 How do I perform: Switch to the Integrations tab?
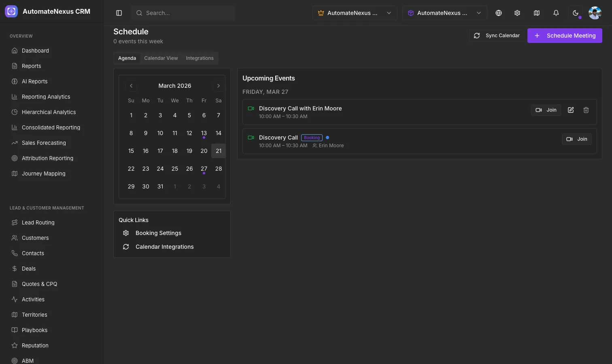[200, 58]
